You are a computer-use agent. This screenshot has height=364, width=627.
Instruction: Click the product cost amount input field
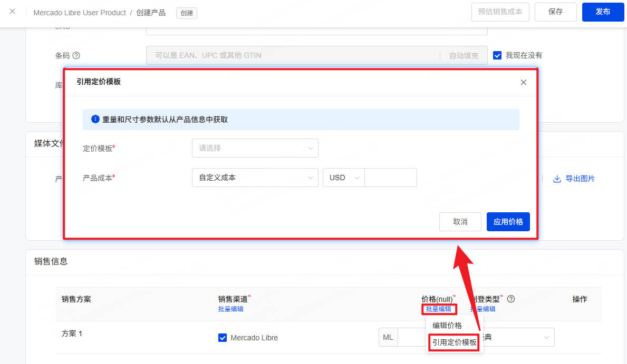coord(391,178)
